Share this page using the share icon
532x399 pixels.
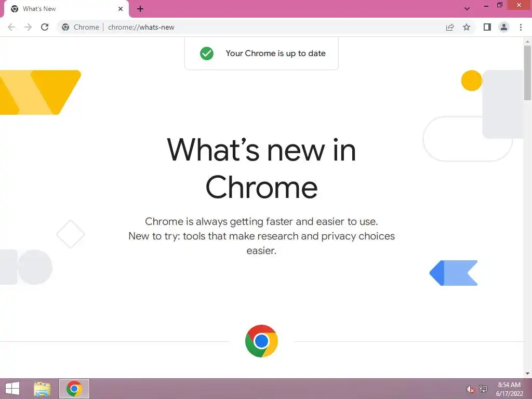[x=450, y=27]
